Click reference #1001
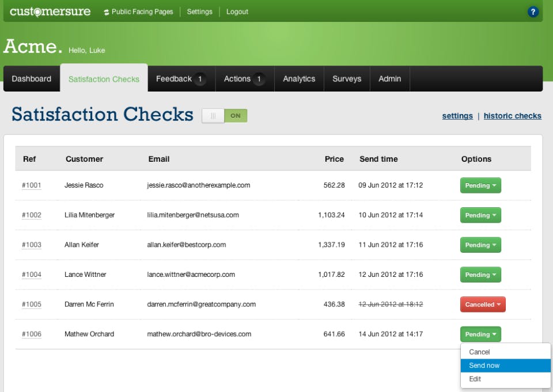 pos(31,185)
